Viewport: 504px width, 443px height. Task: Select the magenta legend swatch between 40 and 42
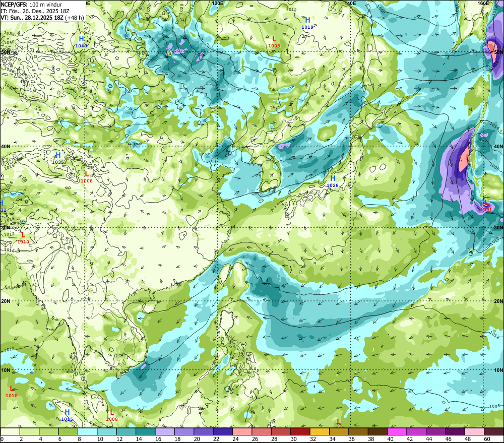point(397,432)
